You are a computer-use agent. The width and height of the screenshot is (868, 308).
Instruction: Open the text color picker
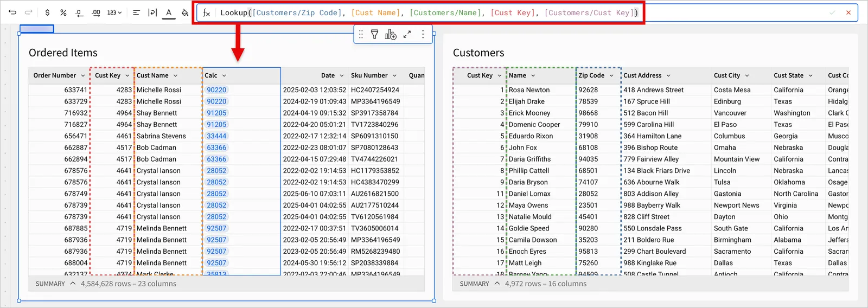tap(169, 12)
